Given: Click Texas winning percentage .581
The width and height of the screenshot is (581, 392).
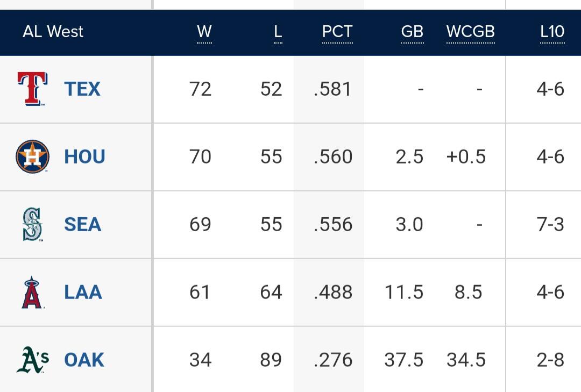Looking at the screenshot, I should 333,89.
